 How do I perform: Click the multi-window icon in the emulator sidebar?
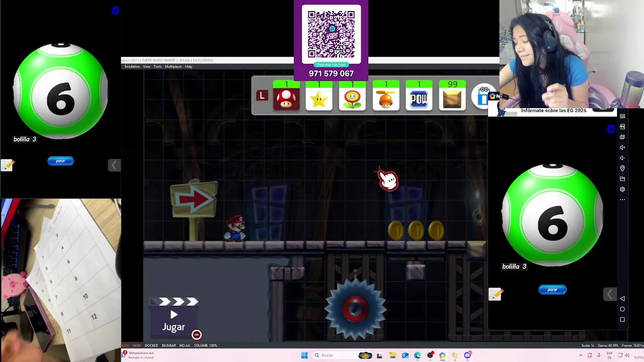click(622, 137)
